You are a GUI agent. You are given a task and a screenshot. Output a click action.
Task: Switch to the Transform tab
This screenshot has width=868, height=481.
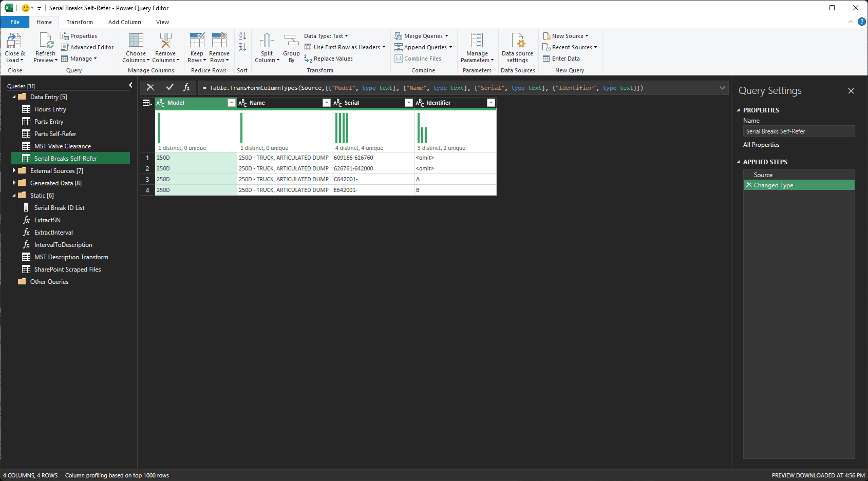click(80, 22)
